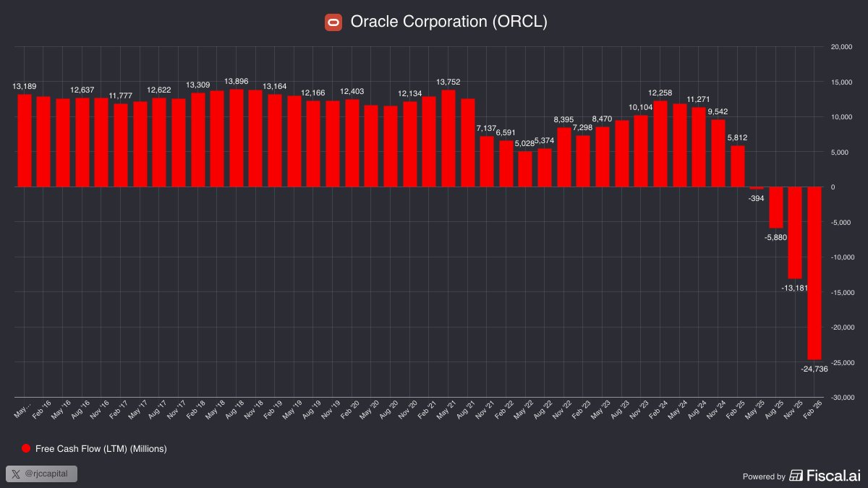Click the '-15,000' y-axis label
Viewport: 868px width, 488px height.
pyautogui.click(x=843, y=293)
